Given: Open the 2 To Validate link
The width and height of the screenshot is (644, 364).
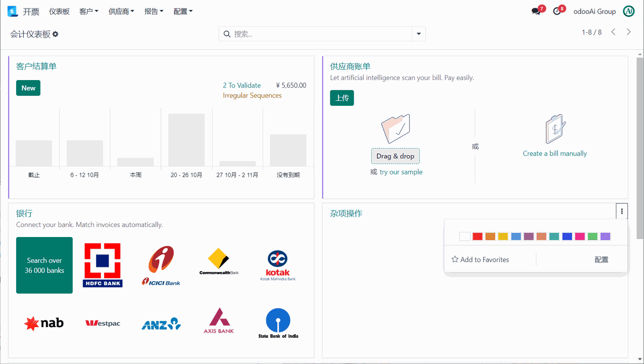Looking at the screenshot, I should pos(242,85).
